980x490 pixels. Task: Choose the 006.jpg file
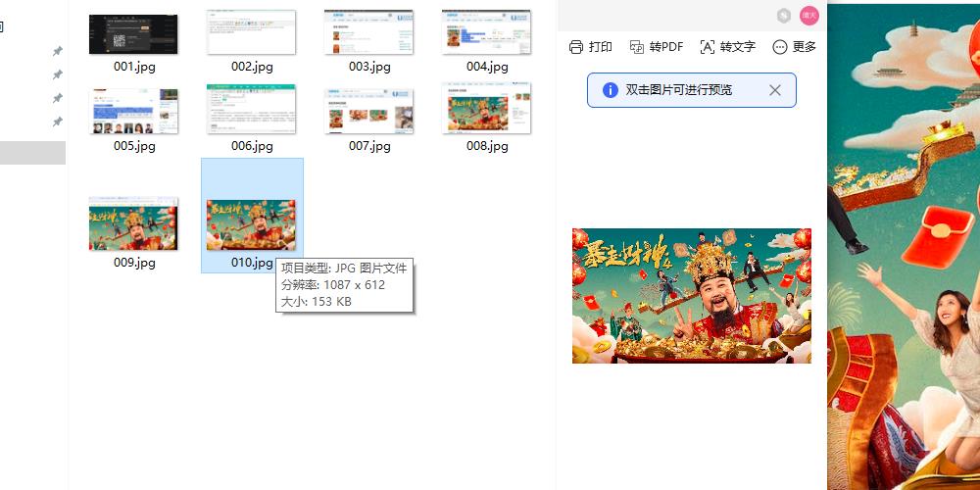click(251, 109)
